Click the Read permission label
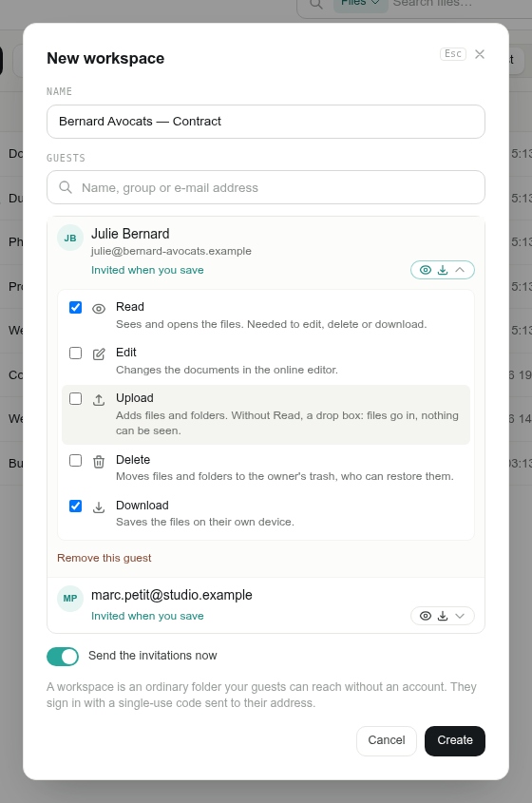 [130, 307]
